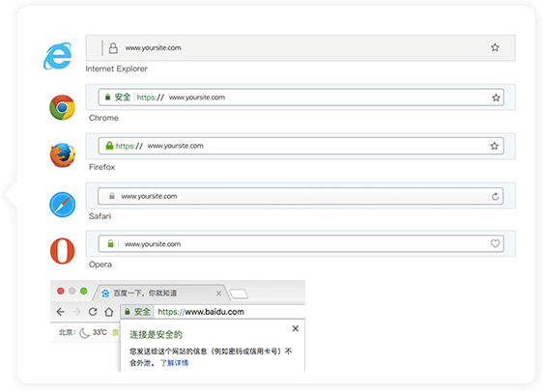Click the padlock in Internet Explorer address bar
The width and height of the screenshot is (543, 392).
click(x=113, y=47)
